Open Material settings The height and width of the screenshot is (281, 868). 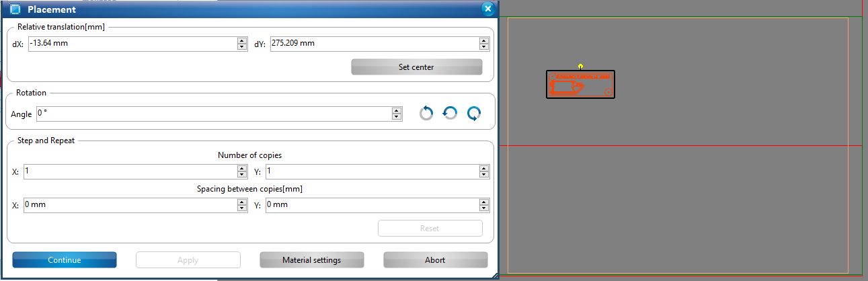[311, 260]
